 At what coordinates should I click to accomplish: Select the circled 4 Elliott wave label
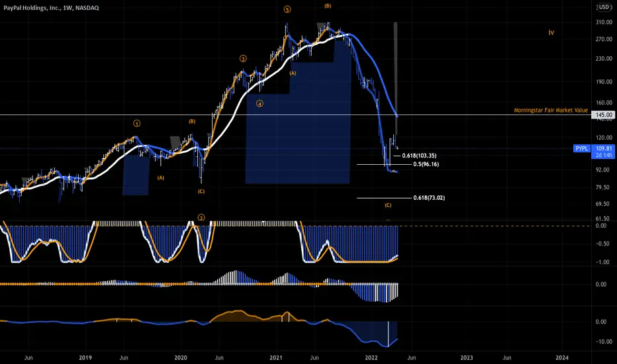[260, 104]
